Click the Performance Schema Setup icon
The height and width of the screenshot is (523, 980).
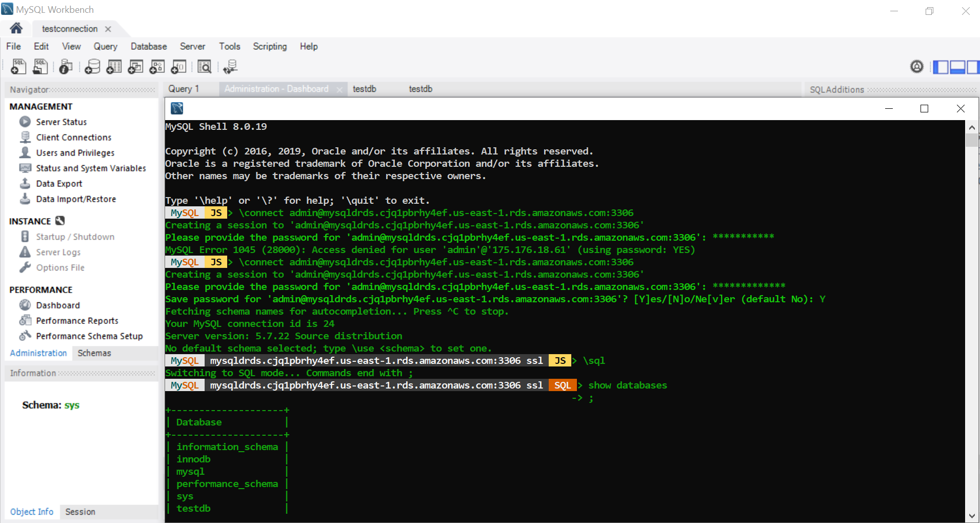pos(25,336)
